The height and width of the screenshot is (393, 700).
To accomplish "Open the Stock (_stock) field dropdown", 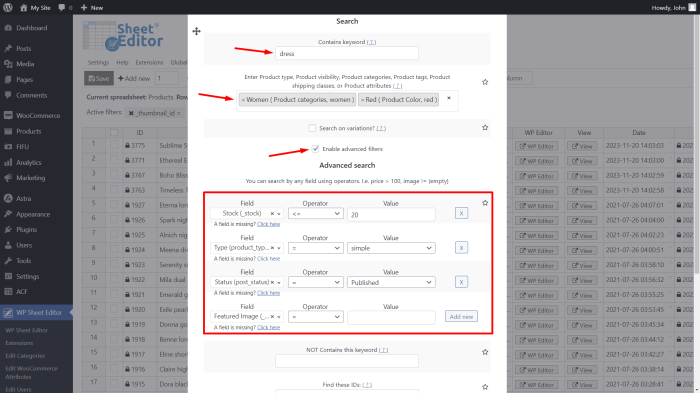I will pos(246,213).
